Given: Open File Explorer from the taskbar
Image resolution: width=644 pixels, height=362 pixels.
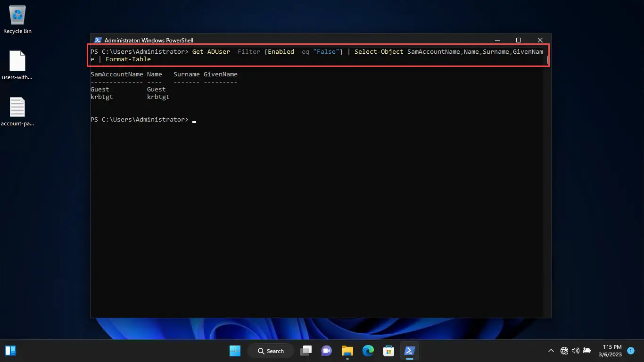Looking at the screenshot, I should click(x=347, y=351).
